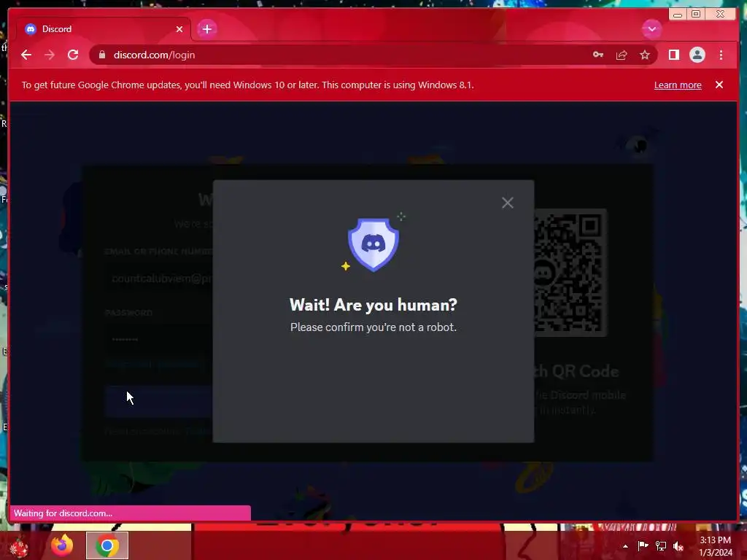Select the Discord browser tab

pyautogui.click(x=103, y=29)
